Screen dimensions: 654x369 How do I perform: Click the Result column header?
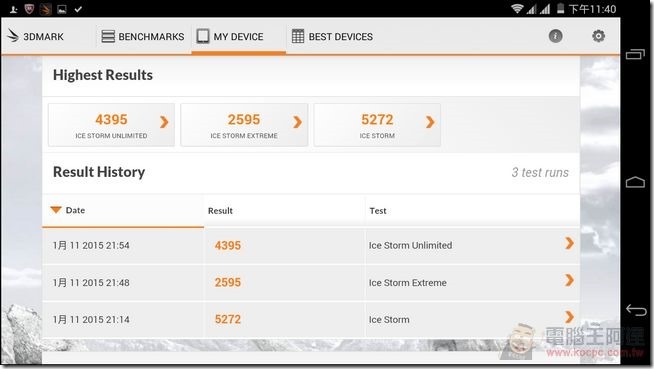tap(220, 211)
